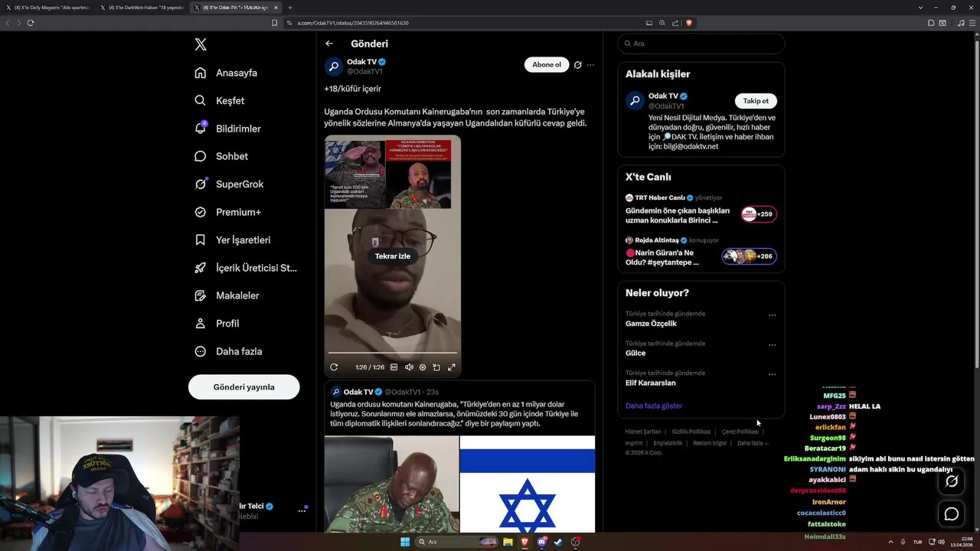Open Sohbet messages
Viewport: 980px width, 551px height.
click(x=221, y=156)
